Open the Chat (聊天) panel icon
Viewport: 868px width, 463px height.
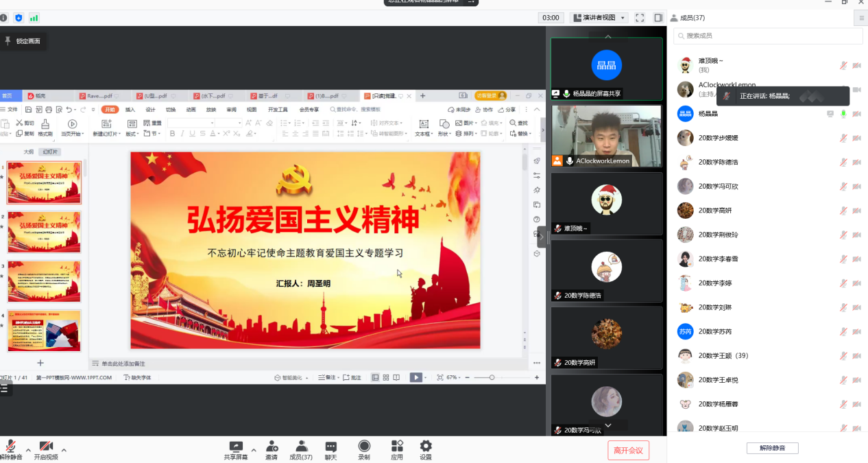(330, 447)
